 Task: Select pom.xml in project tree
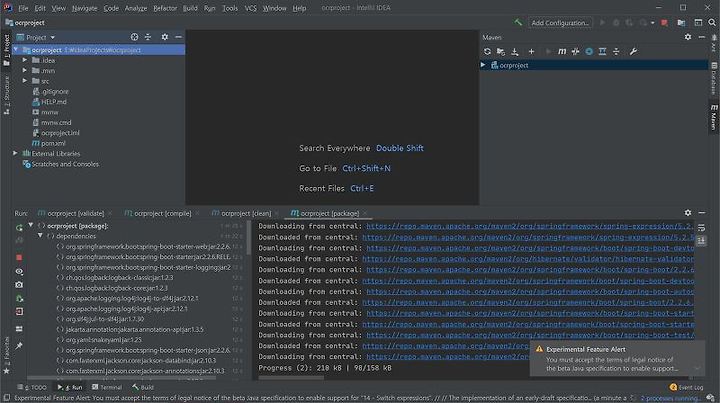[49, 143]
